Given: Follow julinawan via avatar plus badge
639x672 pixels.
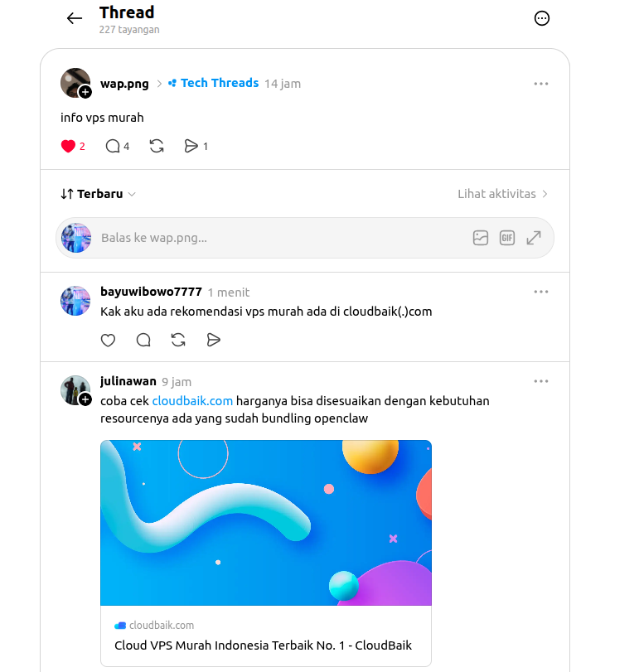Looking at the screenshot, I should click(x=85, y=399).
